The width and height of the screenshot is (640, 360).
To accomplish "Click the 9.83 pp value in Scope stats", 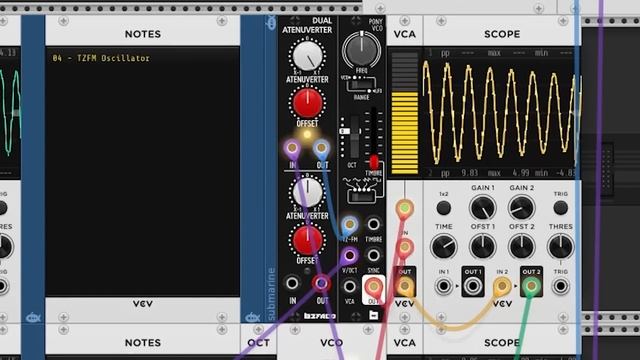I will 469,173.
